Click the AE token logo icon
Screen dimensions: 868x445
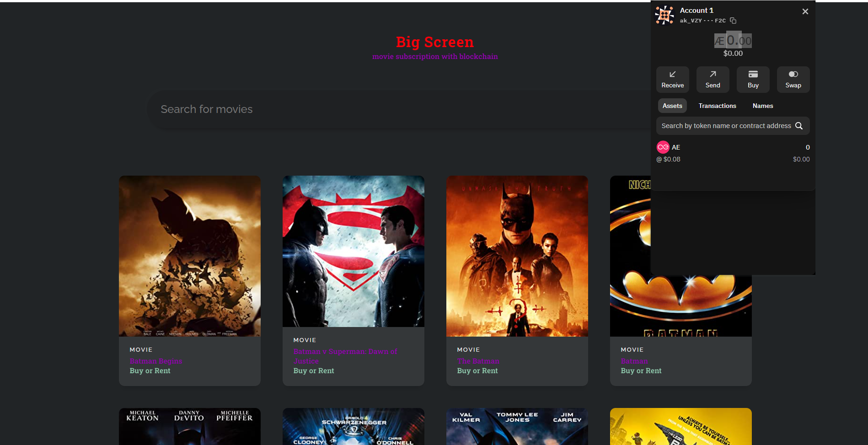663,147
